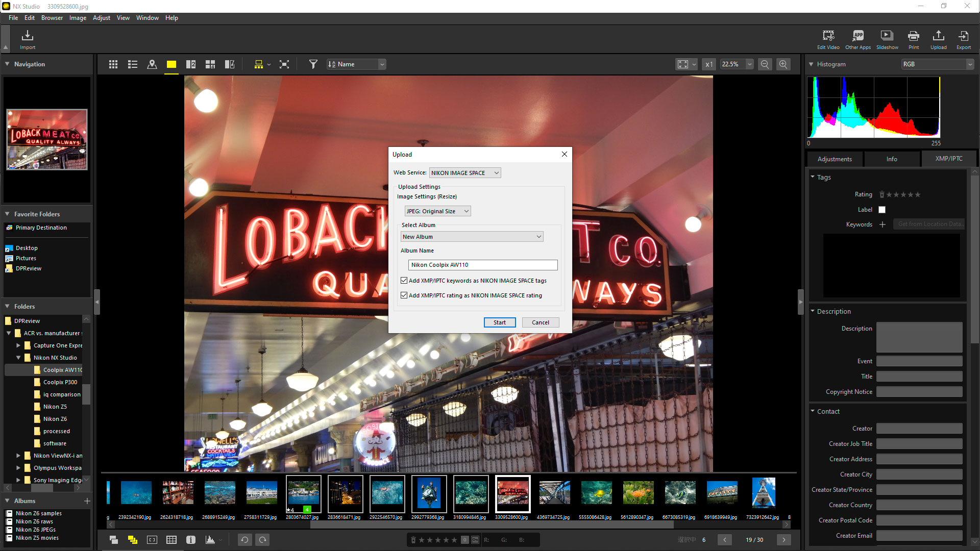Image resolution: width=980 pixels, height=551 pixels.
Task: Zoom in using magnifier plus
Action: tap(783, 64)
